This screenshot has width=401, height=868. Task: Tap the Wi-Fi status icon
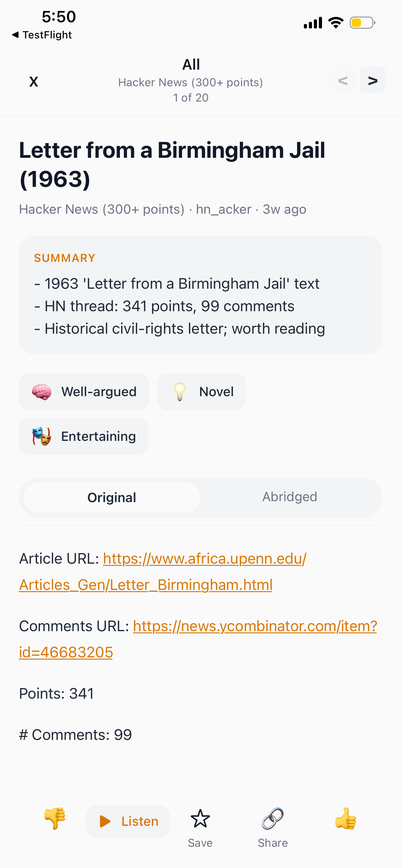(x=336, y=22)
